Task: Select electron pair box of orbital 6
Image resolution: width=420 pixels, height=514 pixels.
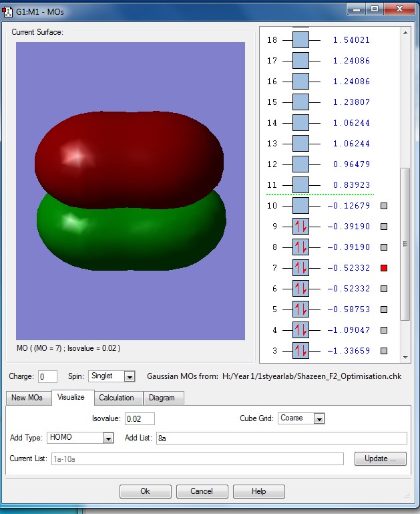Action: [x=300, y=289]
